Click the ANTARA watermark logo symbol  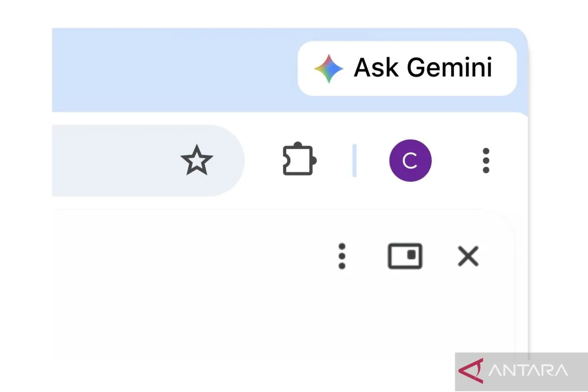[x=472, y=371]
